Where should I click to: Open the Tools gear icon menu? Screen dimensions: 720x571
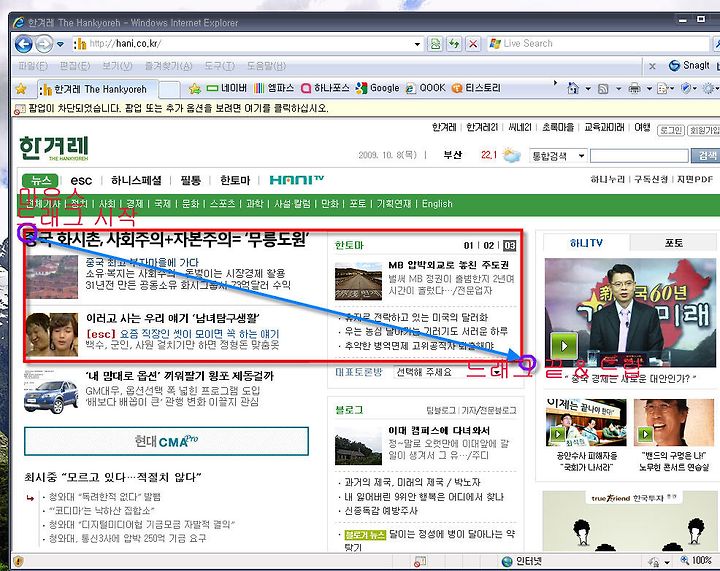pyautogui.click(x=710, y=89)
